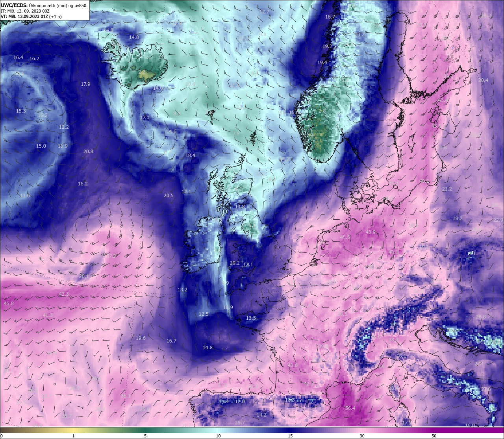Click the 12.5 value on the map
This screenshot has width=504, height=439.
(x=204, y=314)
